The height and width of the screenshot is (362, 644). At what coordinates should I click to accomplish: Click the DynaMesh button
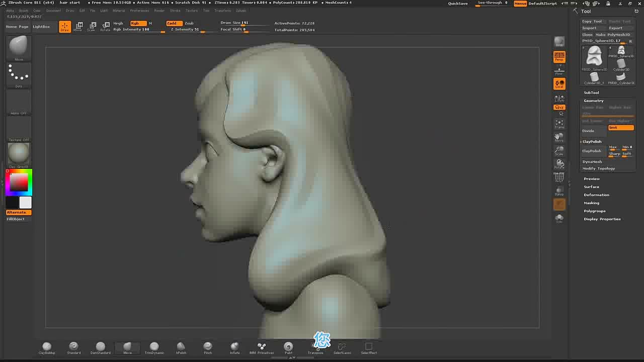[592, 161]
